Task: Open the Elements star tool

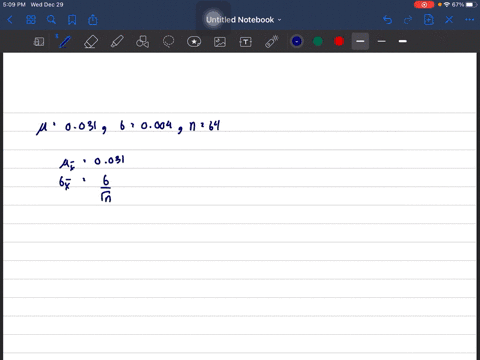Action: click(x=194, y=42)
